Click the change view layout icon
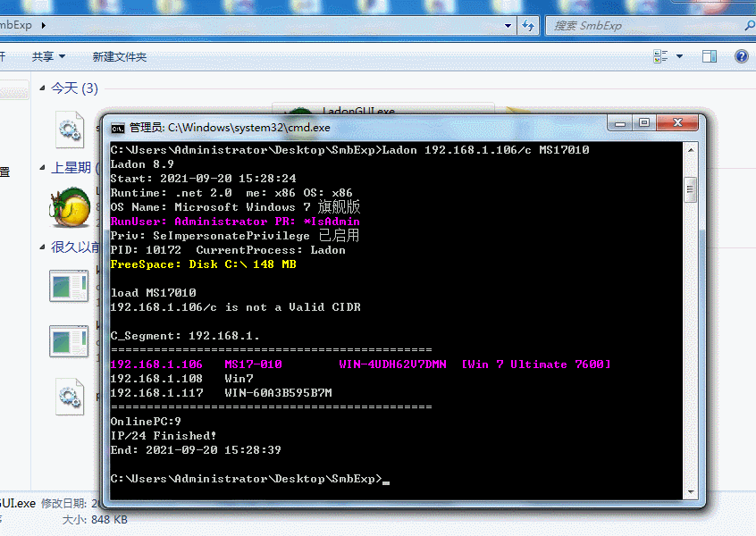Viewport: 756px width, 536px height. point(660,56)
